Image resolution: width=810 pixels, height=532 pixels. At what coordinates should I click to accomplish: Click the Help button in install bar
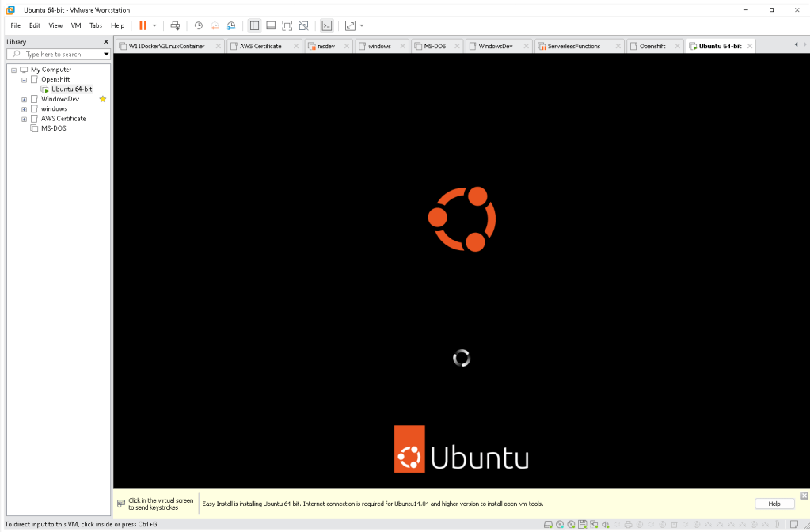tap(774, 503)
